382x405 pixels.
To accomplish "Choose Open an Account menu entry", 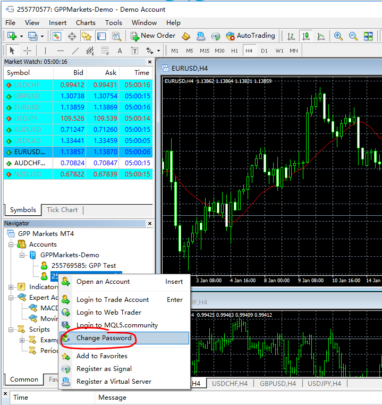I will click(124, 282).
